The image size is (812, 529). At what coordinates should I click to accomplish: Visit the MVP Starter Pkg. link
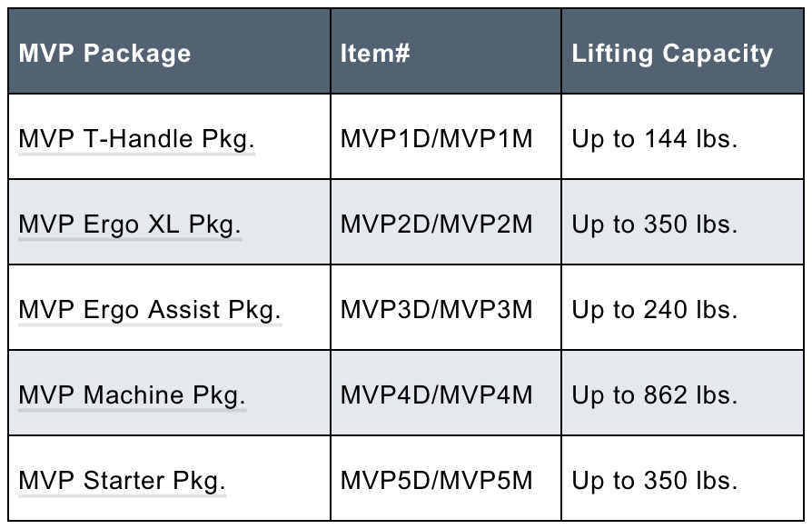pos(122,480)
